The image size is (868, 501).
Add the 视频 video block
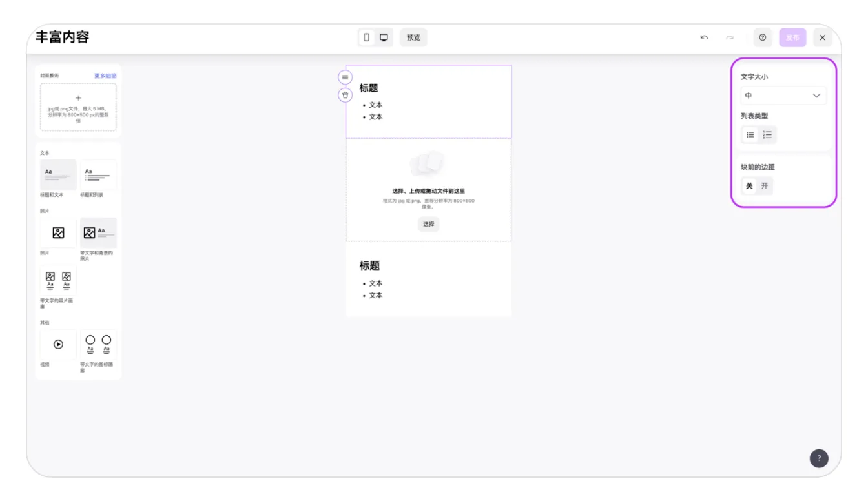[58, 345]
